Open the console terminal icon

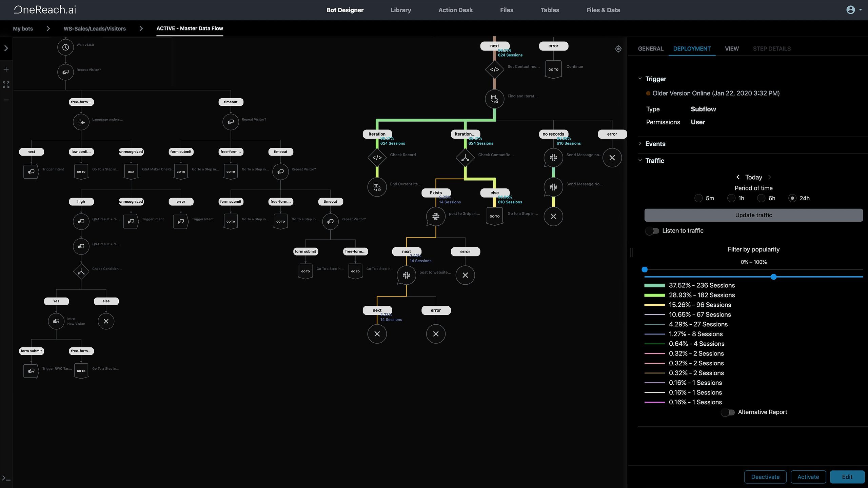click(6, 478)
